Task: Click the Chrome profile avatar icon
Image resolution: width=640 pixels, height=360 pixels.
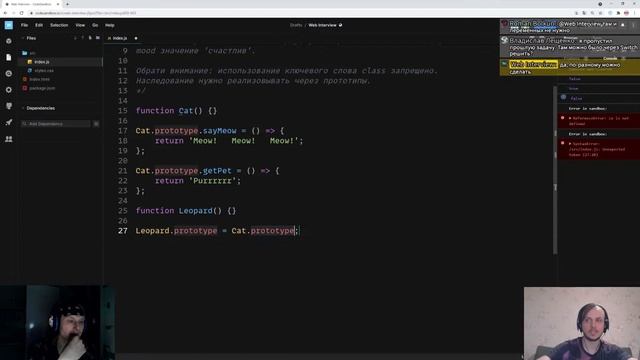Action: [x=627, y=13]
